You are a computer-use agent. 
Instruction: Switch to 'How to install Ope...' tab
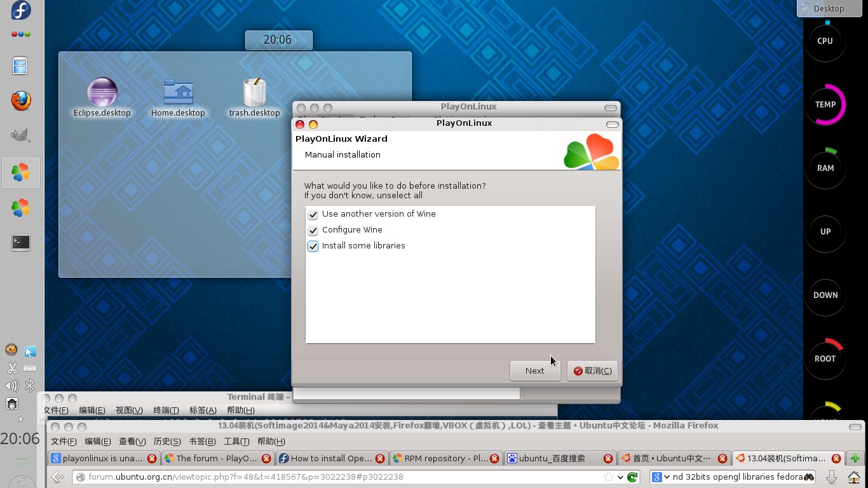tap(332, 458)
